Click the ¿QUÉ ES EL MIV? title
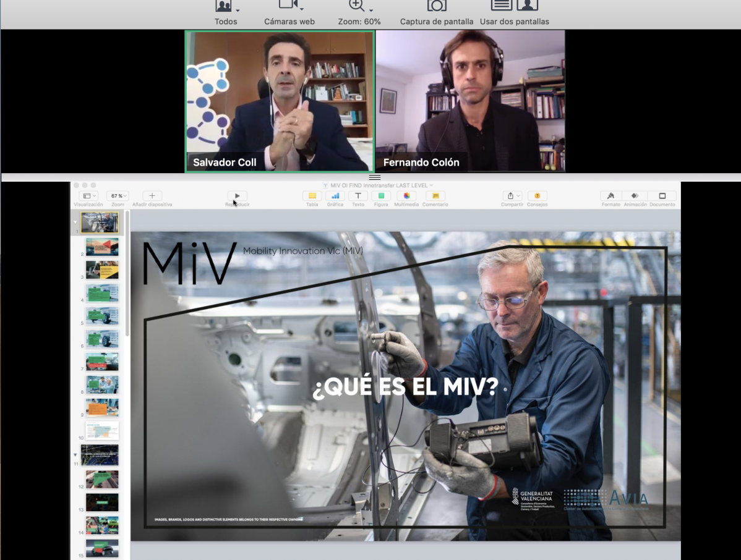The height and width of the screenshot is (560, 741). (x=406, y=387)
